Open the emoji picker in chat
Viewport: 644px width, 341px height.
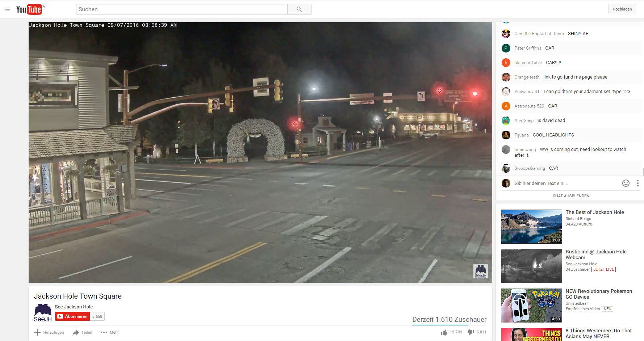tap(626, 183)
